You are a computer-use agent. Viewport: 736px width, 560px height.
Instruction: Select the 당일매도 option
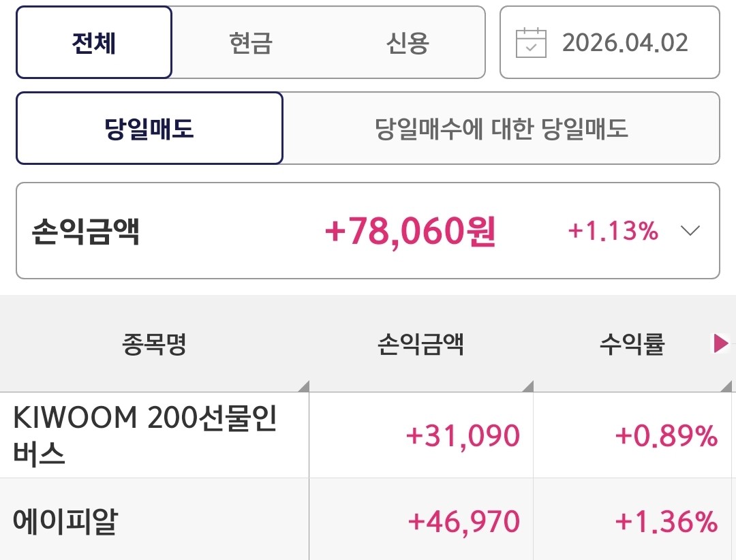tap(149, 128)
